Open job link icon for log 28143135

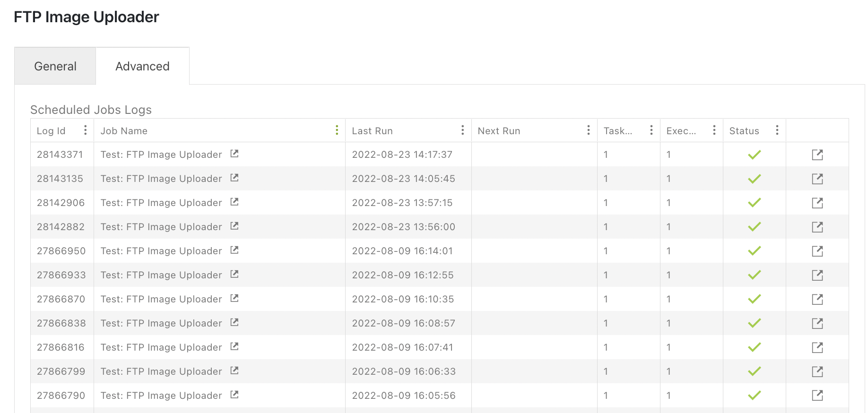(x=234, y=178)
